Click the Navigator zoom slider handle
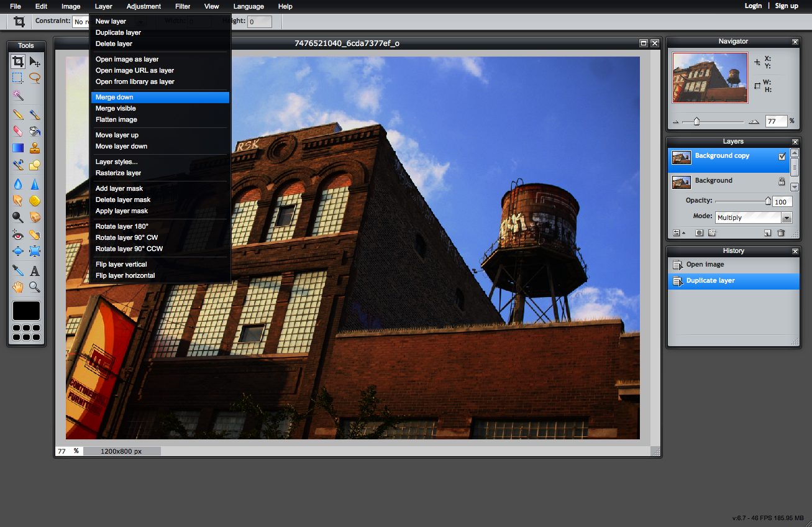Image resolution: width=812 pixels, height=527 pixels. pos(696,122)
